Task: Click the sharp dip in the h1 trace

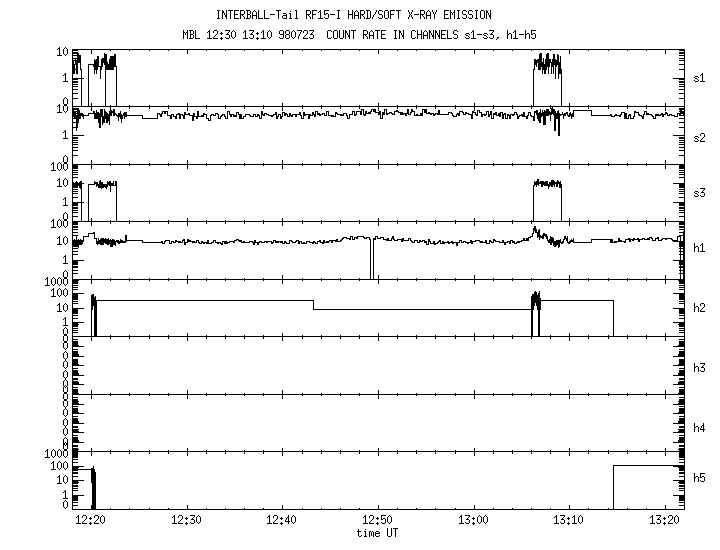Action: (x=371, y=260)
